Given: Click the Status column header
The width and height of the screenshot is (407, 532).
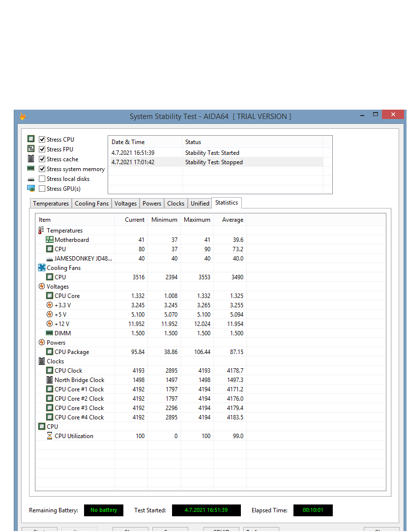Looking at the screenshot, I should click(252, 142).
